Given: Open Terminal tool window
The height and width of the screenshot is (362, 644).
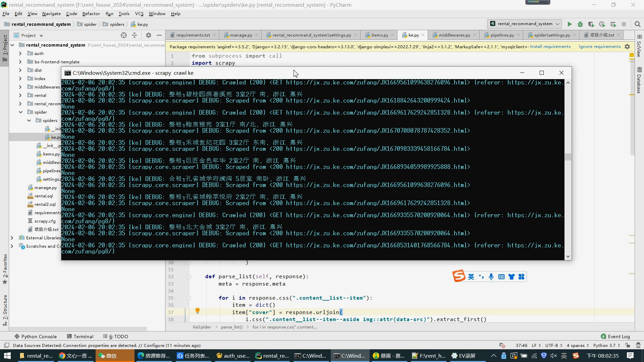Looking at the screenshot, I should [80, 337].
